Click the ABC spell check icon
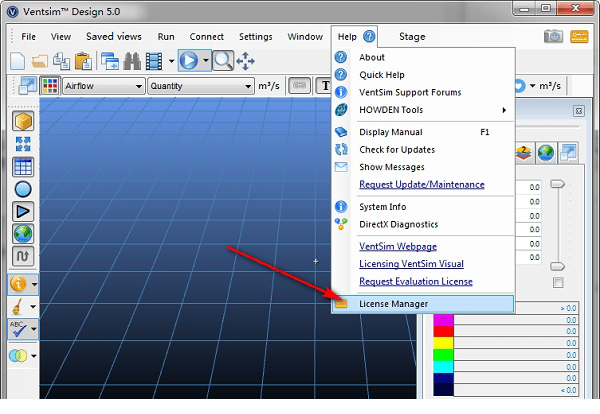Screen dimensions: 600x414 click(x=18, y=329)
